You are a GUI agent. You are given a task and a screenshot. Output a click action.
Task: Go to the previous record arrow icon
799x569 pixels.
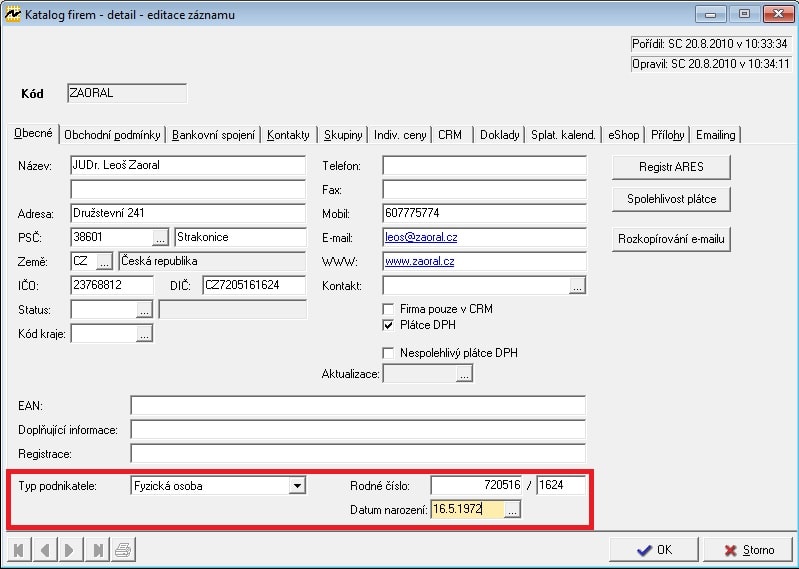coord(45,550)
